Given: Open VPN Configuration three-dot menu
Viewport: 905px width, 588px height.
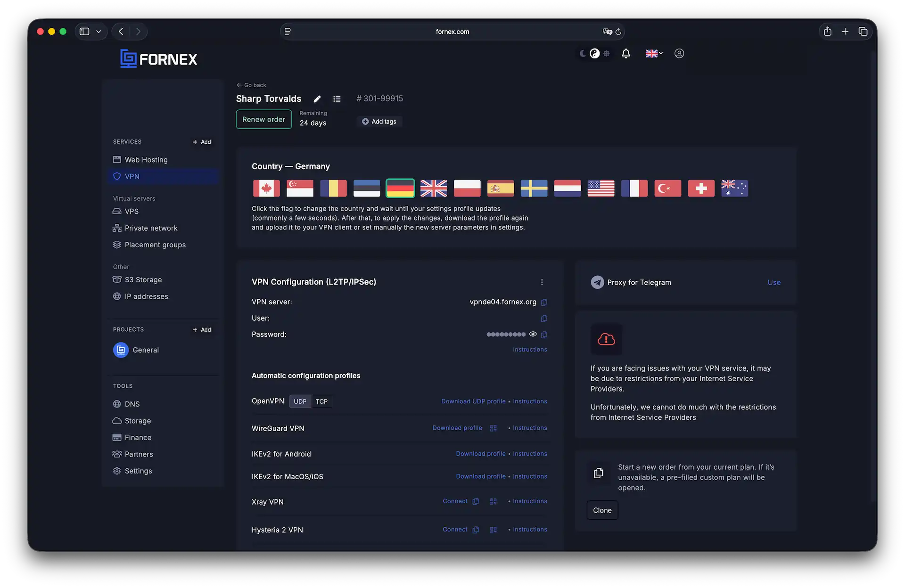Looking at the screenshot, I should (x=542, y=282).
